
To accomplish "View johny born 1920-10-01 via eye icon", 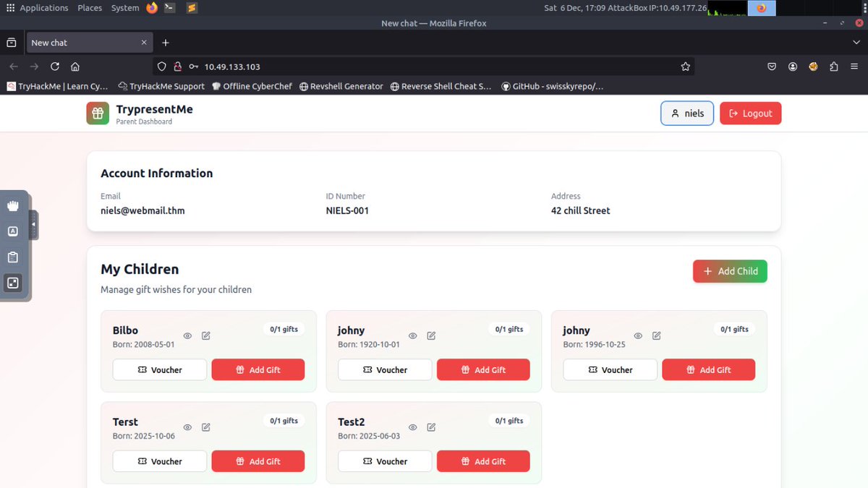I will coord(413,335).
